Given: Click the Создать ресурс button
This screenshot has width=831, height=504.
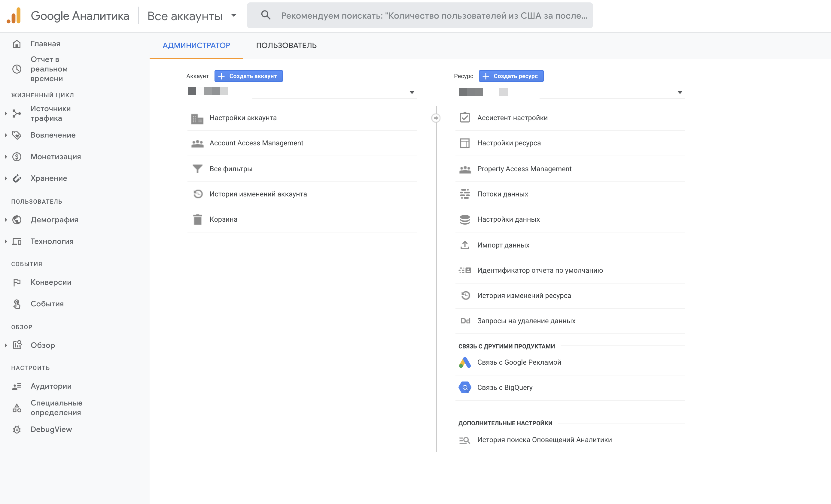Looking at the screenshot, I should point(511,76).
